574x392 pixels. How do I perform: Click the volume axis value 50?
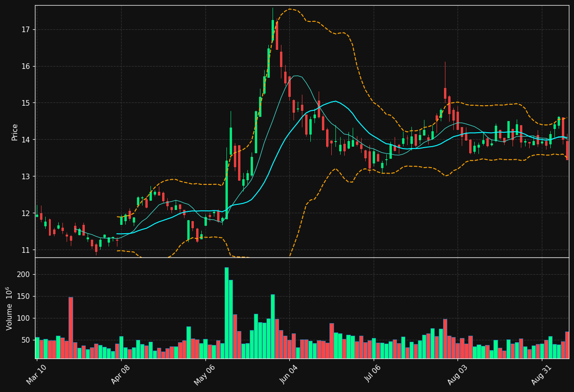coord(25,340)
